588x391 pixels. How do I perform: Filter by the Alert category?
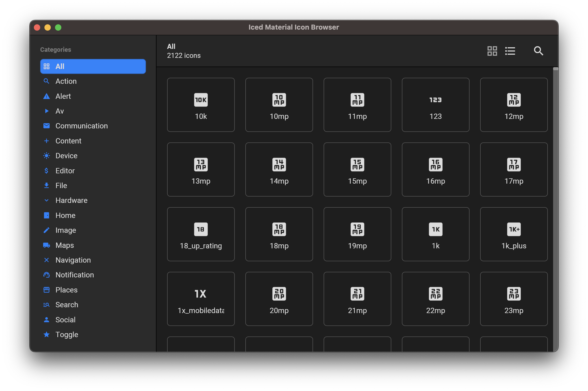[x=93, y=96]
